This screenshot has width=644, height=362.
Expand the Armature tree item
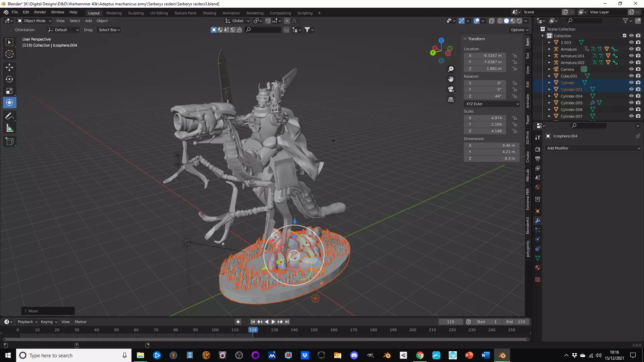549,49
